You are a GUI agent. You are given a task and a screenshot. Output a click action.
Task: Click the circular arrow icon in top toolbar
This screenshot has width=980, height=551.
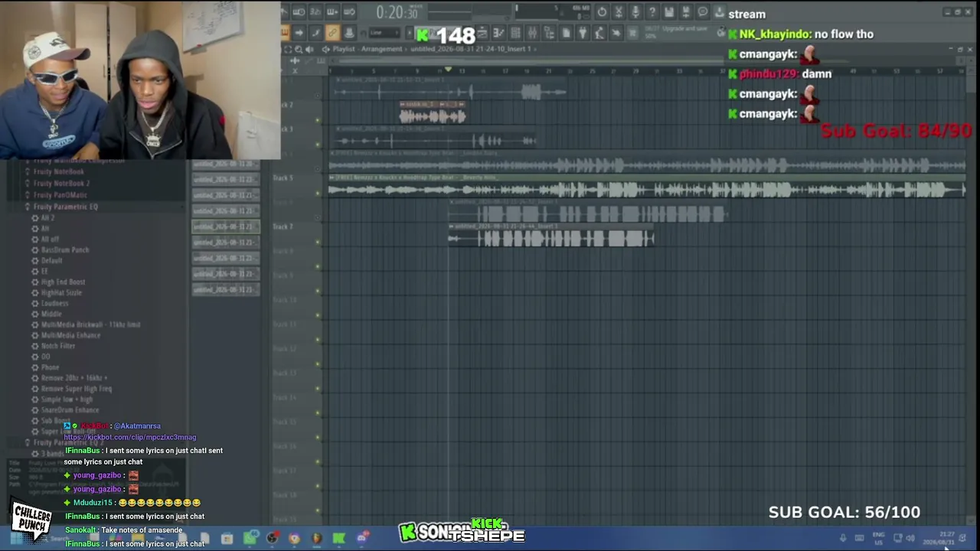tap(602, 12)
